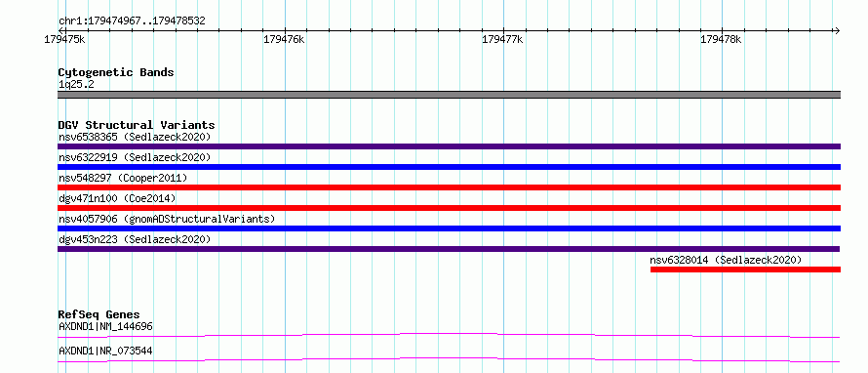Click the ruler arrowhead at the right end
Viewport: 868px width, 373px height.
coord(837,30)
